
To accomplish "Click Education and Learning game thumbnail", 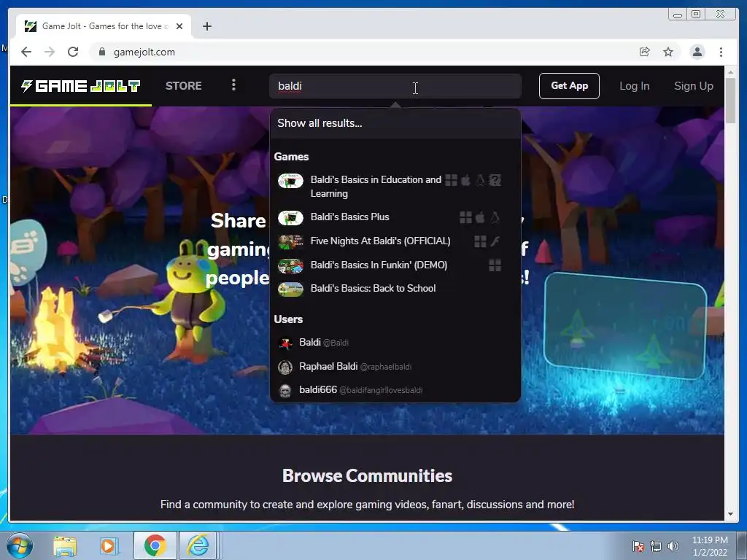I will [290, 181].
